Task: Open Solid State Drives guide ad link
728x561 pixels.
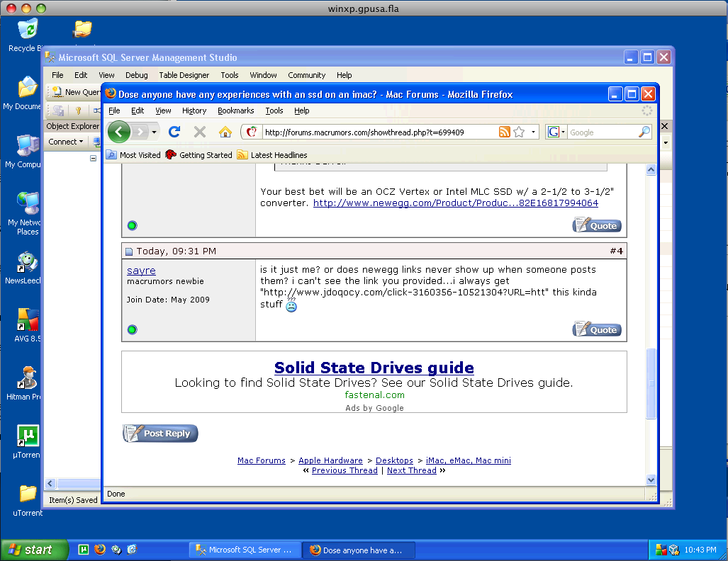Action: tap(374, 368)
